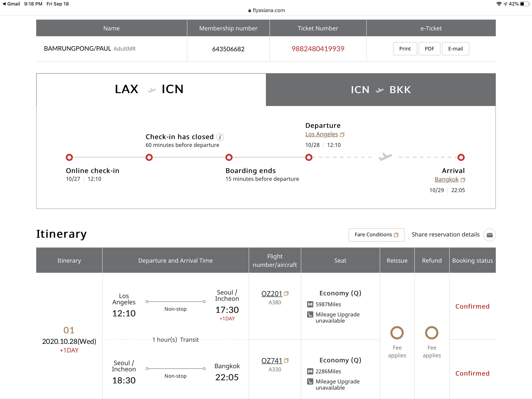The image size is (532, 399).
Task: Tap the Reissue fee applies circle
Action: pos(397,333)
